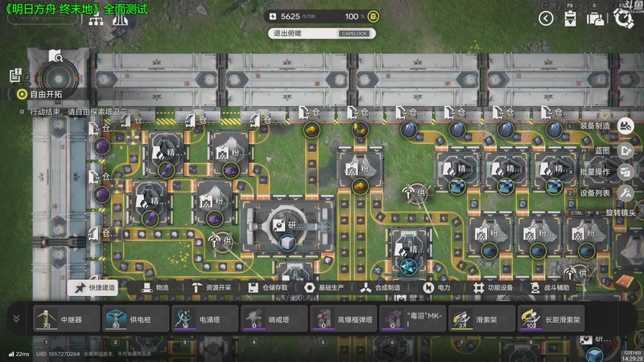The width and height of the screenshot is (644, 362).
Task: Select the 供 power pylon near research building
Action: click(x=222, y=241)
